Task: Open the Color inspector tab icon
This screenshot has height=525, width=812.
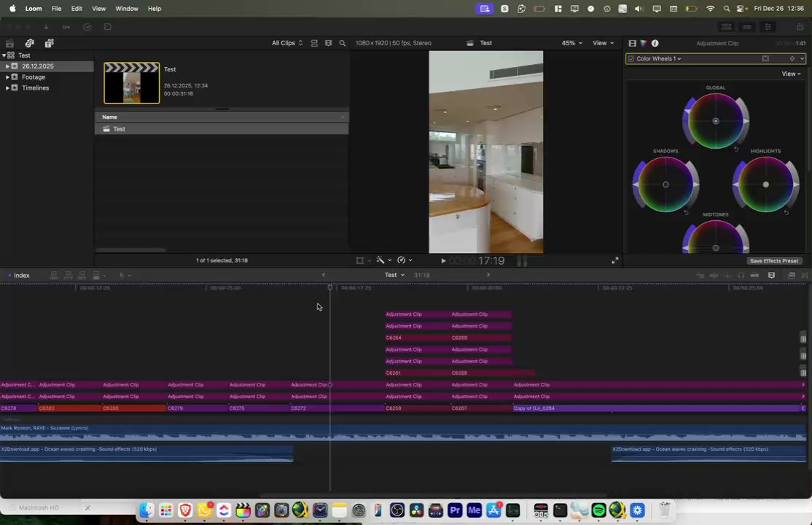Action: tap(643, 43)
